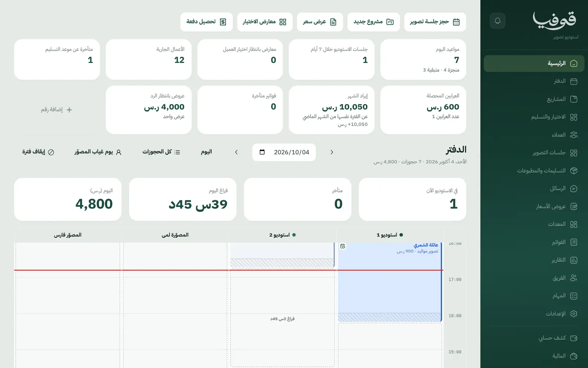Click تحصيل دفعة button

pyautogui.click(x=207, y=22)
